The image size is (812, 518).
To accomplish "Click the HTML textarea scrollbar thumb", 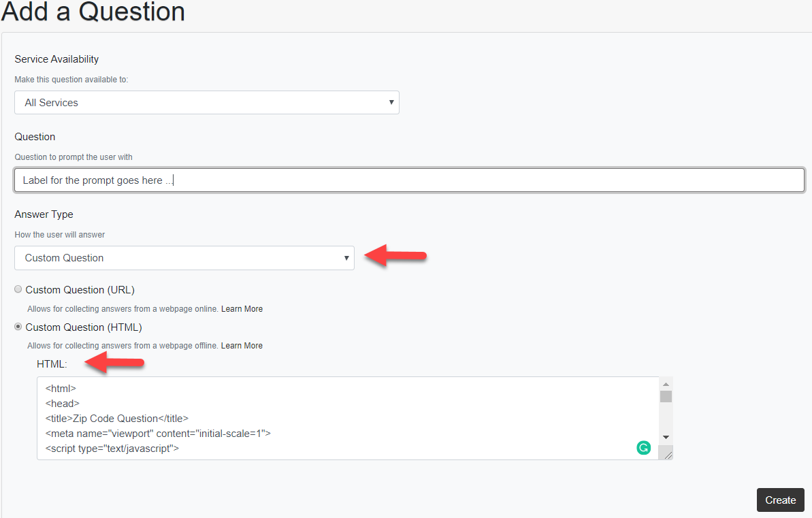I will (x=666, y=396).
